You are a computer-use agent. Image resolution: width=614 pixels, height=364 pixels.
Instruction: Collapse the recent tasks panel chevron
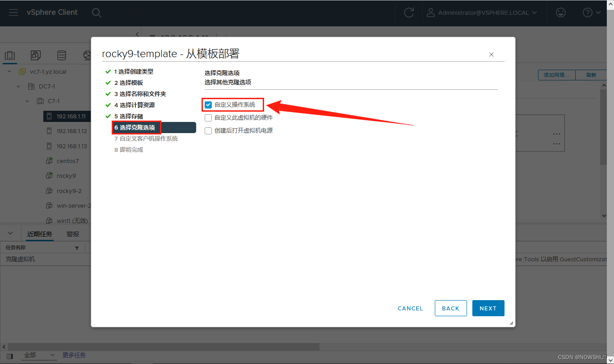point(11,233)
